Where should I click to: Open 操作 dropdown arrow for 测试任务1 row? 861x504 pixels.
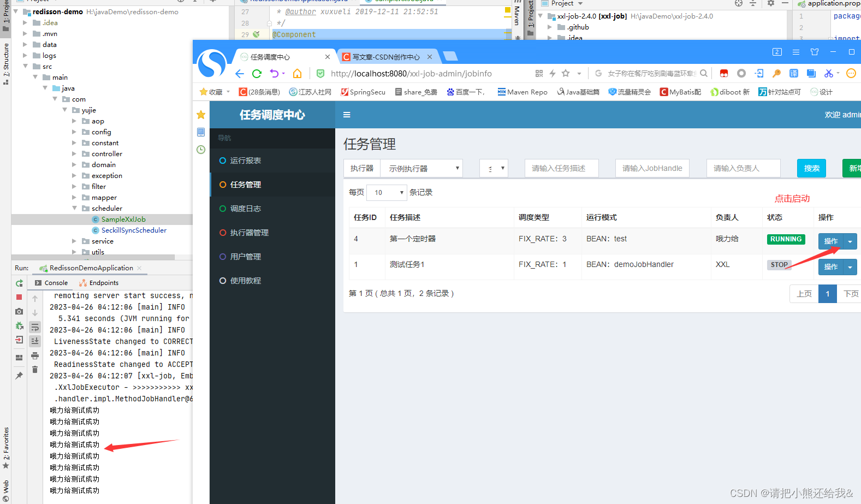850,266
